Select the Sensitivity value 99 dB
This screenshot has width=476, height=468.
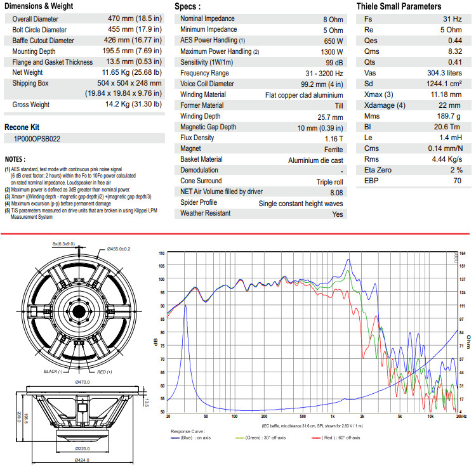coord(334,63)
